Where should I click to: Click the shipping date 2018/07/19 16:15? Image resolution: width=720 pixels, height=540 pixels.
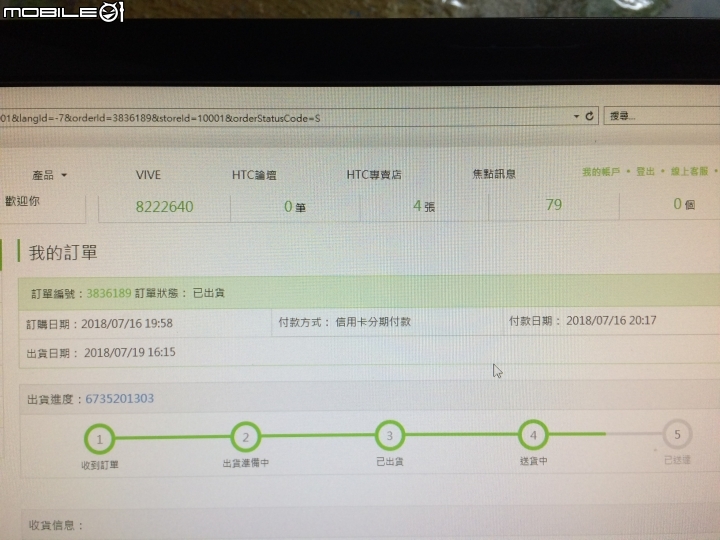pos(129,352)
